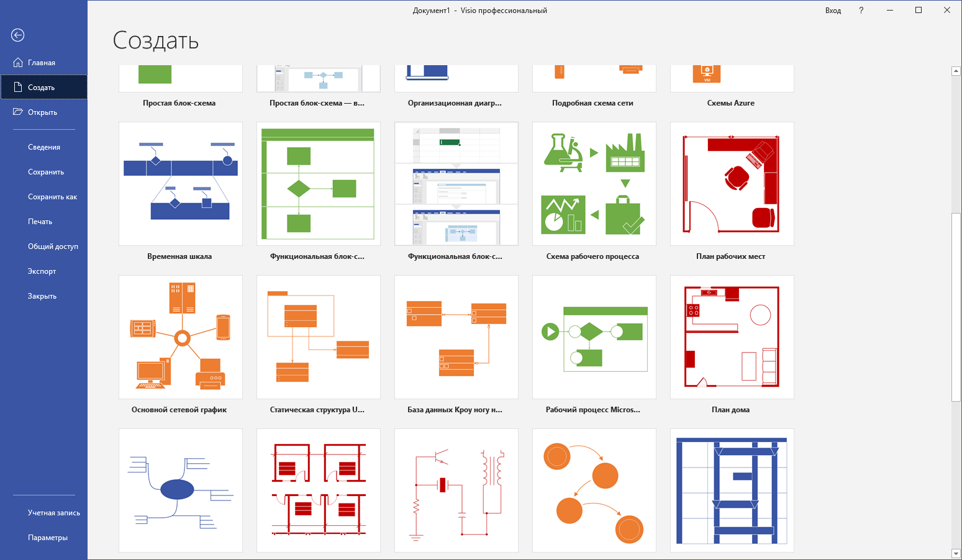Open the mind map brainstorming template thumbnail
Screen dimensions: 962x560
(x=180, y=490)
